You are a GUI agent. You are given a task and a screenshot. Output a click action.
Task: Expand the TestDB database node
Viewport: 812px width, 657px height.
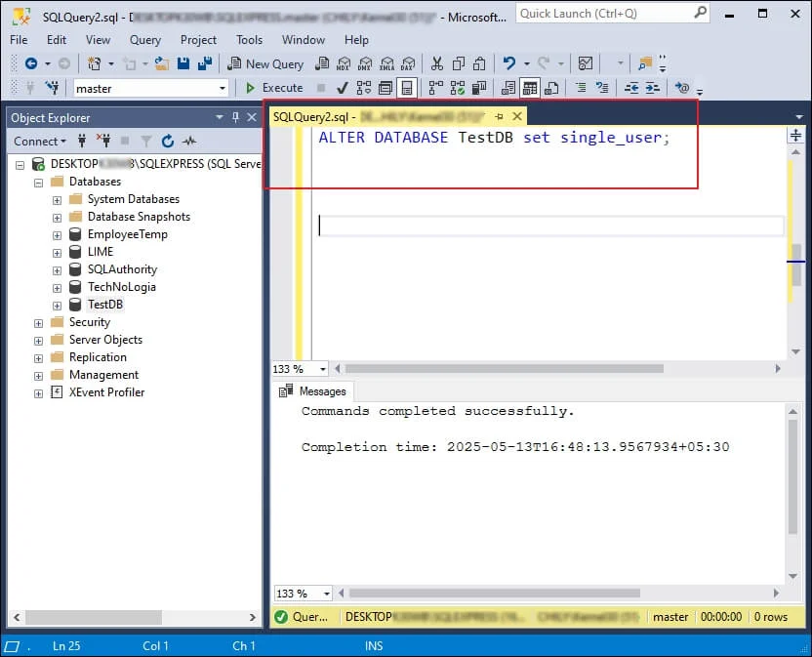[x=57, y=306]
